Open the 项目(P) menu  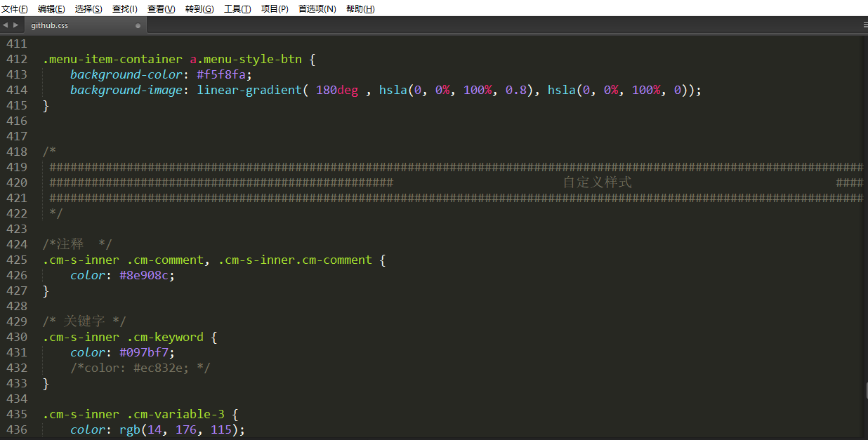tap(275, 9)
